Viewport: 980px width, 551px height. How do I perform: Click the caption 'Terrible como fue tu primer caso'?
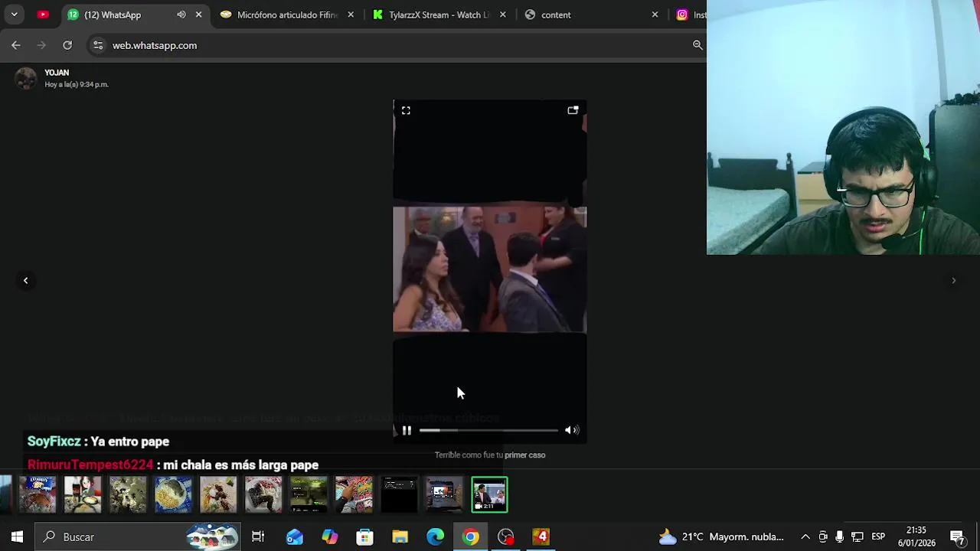pos(490,455)
